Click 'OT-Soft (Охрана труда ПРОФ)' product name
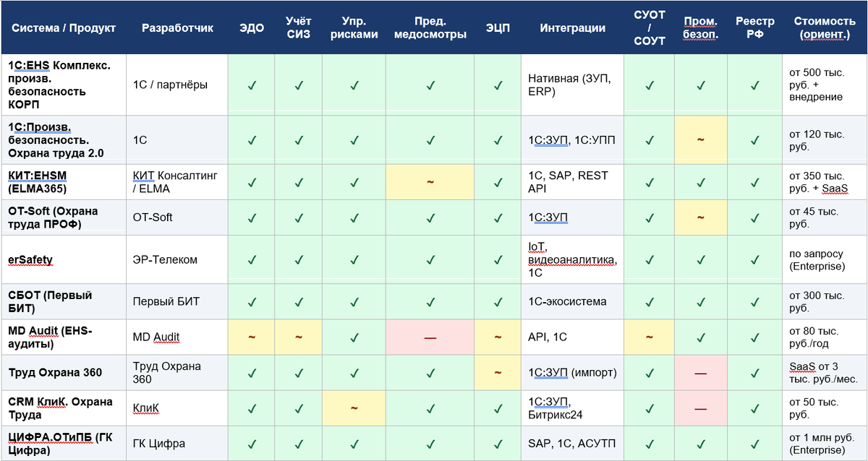868x461 pixels. pyautogui.click(x=64, y=217)
